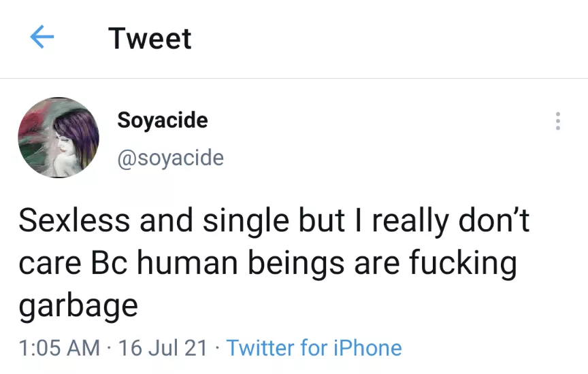Select the 16 Jul 21 date
The height and width of the screenshot is (374, 588).
coord(163,348)
